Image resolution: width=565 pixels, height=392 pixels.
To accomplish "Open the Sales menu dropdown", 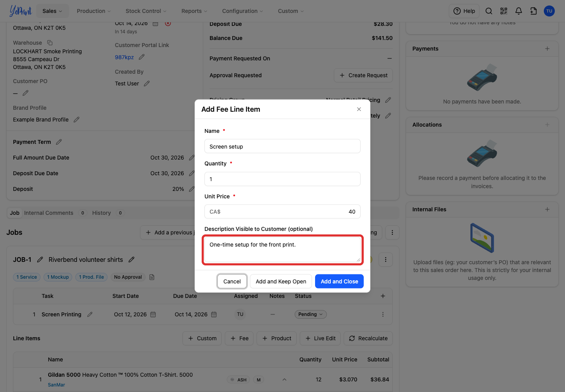I will [52, 11].
